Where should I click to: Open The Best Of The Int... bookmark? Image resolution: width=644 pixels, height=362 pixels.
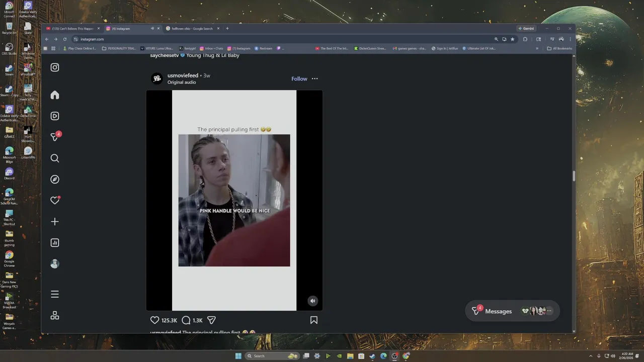(x=332, y=49)
